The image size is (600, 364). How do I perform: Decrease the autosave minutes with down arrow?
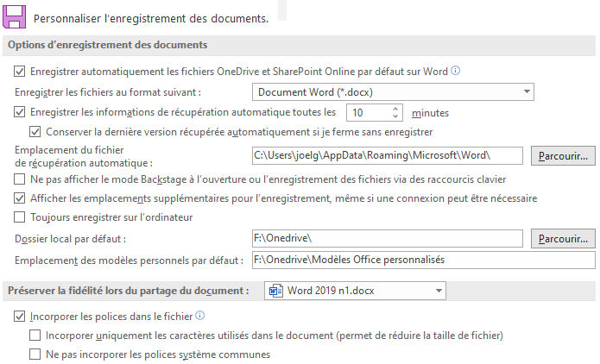point(395,116)
